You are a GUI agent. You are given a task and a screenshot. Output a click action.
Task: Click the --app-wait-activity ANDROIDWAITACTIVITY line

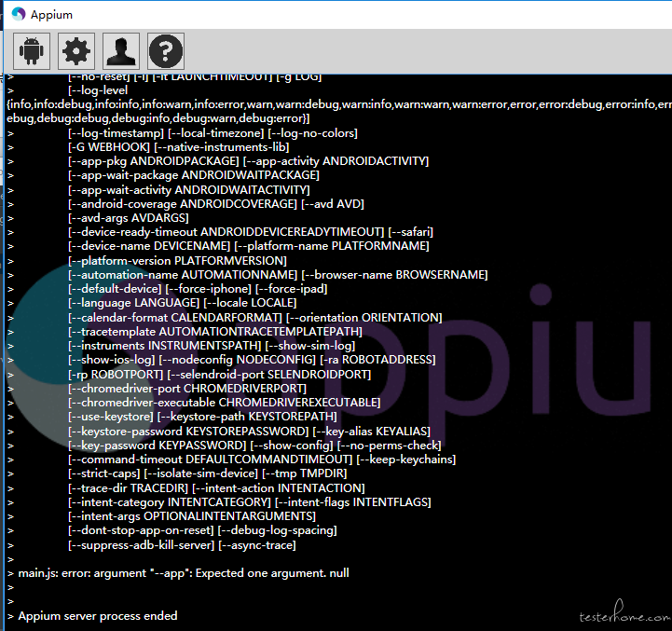[188, 190]
